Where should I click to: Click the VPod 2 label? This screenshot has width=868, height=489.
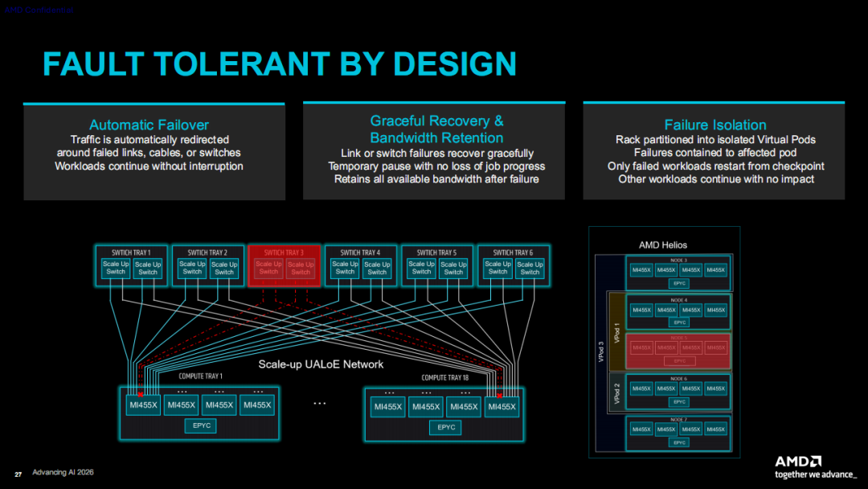coord(616,393)
